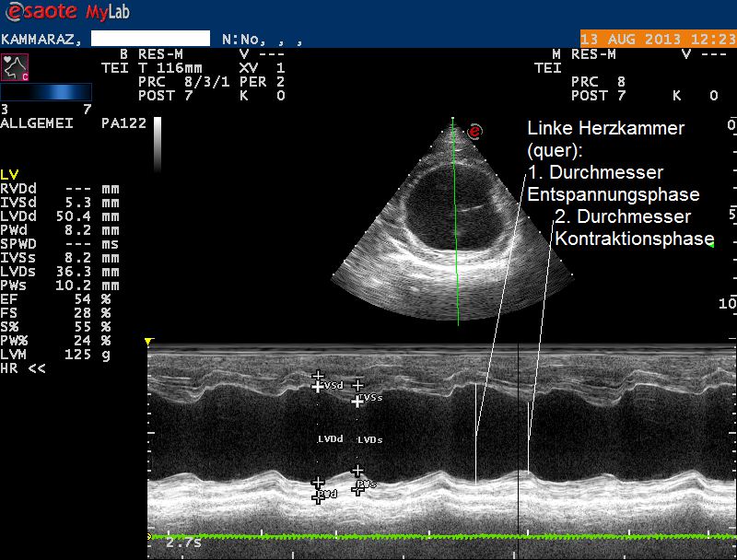
Task: Click the white patient name field
Action: point(151,40)
